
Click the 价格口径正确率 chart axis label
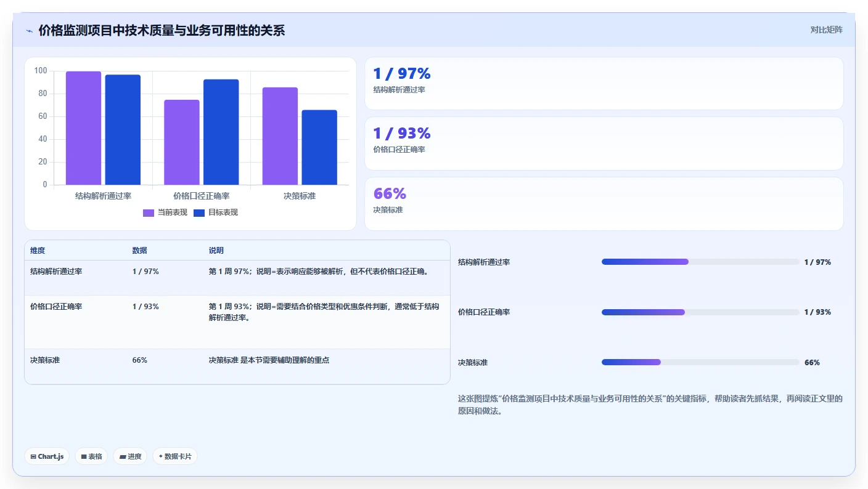pos(202,196)
